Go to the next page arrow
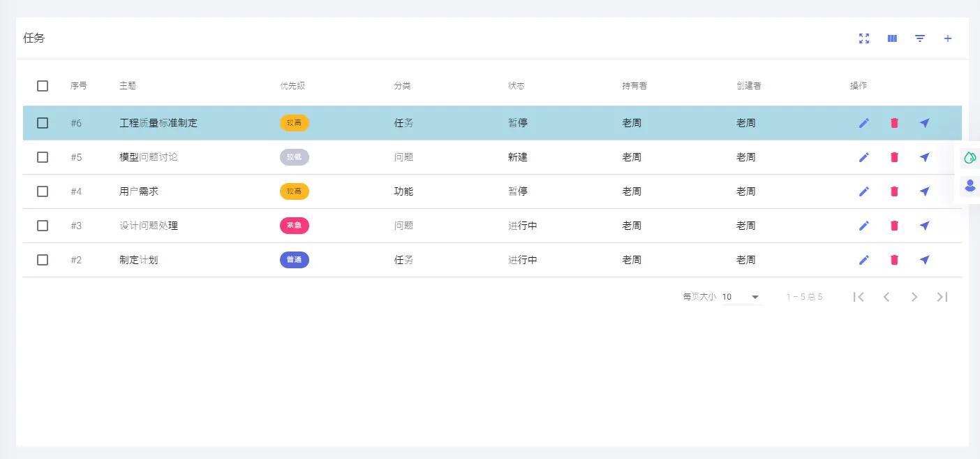 click(914, 297)
